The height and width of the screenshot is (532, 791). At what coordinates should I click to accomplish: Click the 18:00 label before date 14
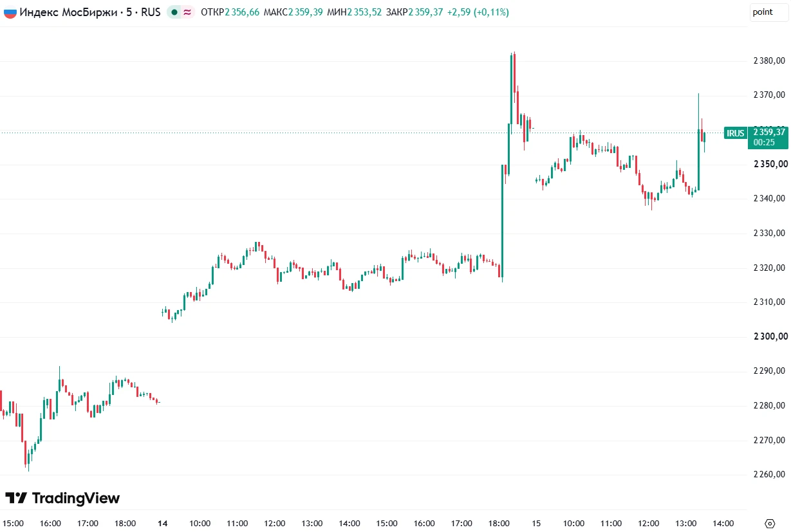click(125, 524)
